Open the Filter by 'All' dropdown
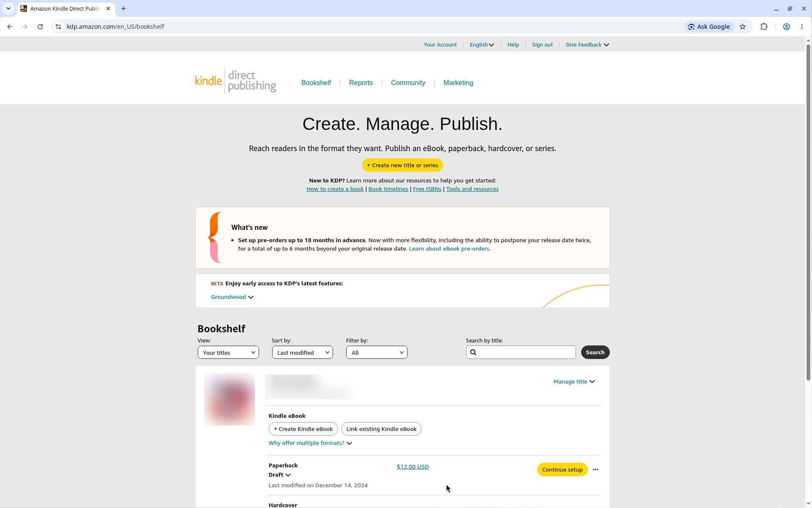The image size is (812, 508). (x=377, y=352)
